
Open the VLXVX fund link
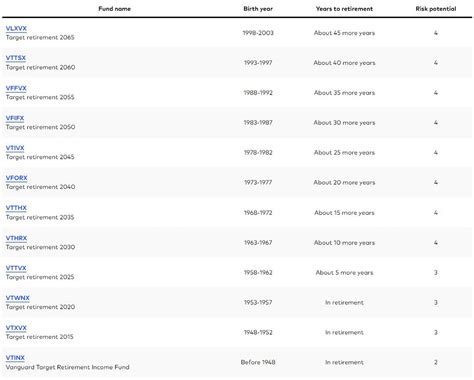coord(16,29)
